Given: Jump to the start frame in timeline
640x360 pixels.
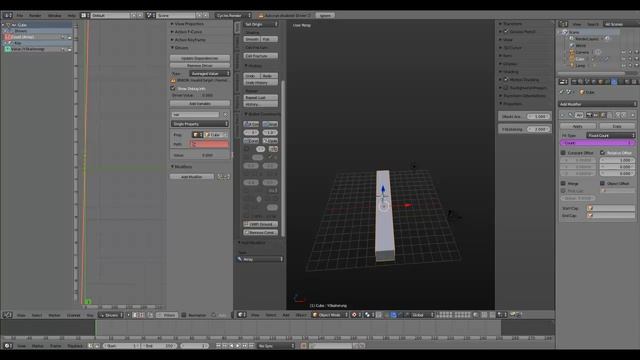Looking at the screenshot, I should click(219, 346).
